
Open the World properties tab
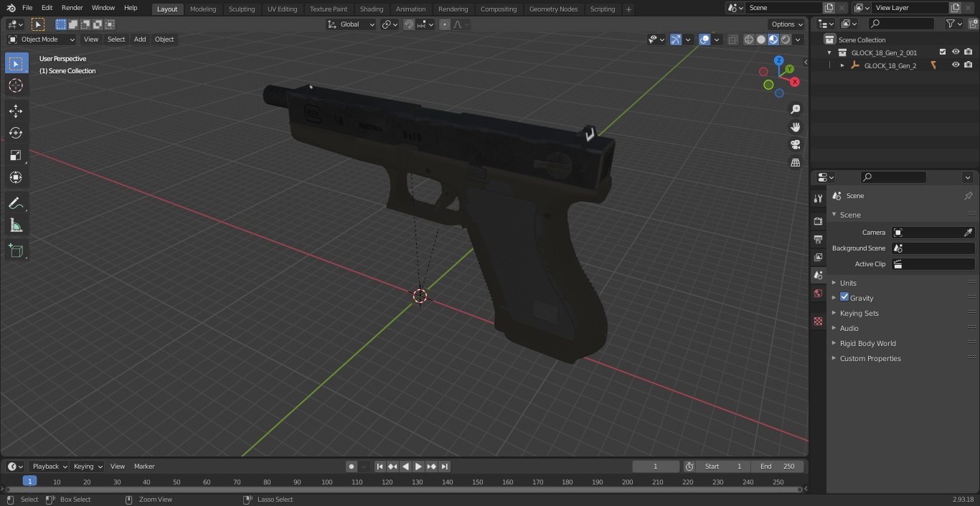click(x=818, y=293)
